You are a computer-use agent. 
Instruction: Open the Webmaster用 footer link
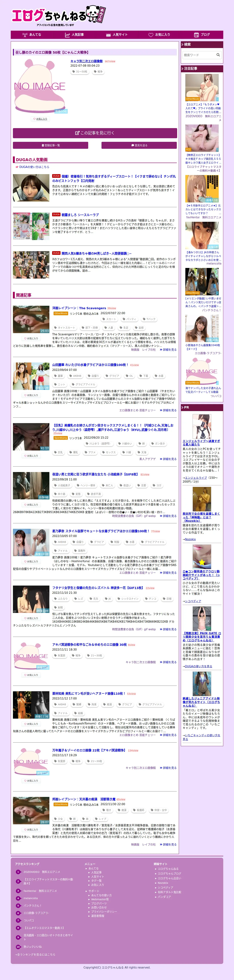tap(100, 899)
